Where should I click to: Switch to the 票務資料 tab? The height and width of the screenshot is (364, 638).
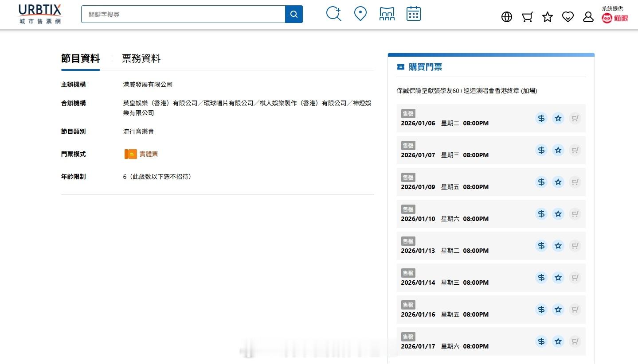click(141, 58)
